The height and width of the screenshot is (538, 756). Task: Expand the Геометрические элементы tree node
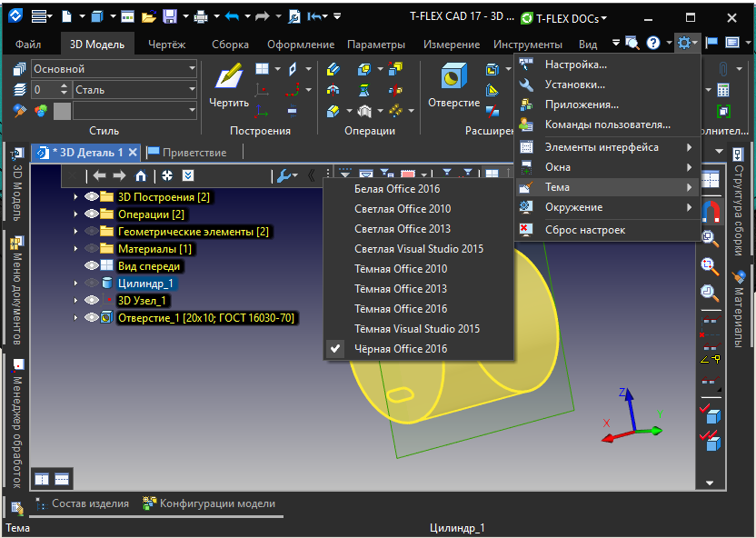75,232
